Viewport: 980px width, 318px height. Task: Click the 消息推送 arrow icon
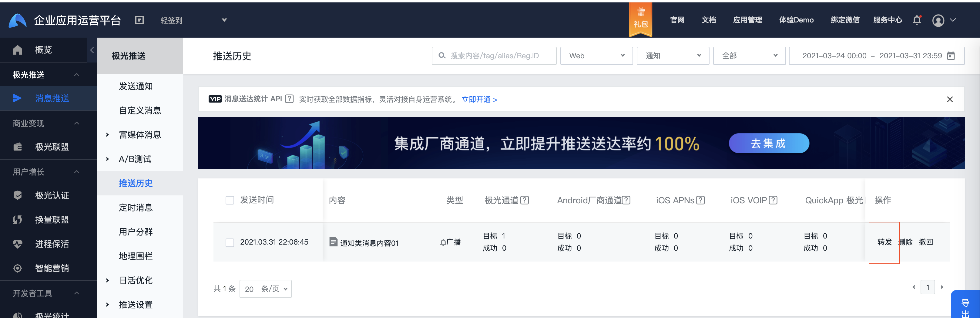pyautogui.click(x=18, y=98)
